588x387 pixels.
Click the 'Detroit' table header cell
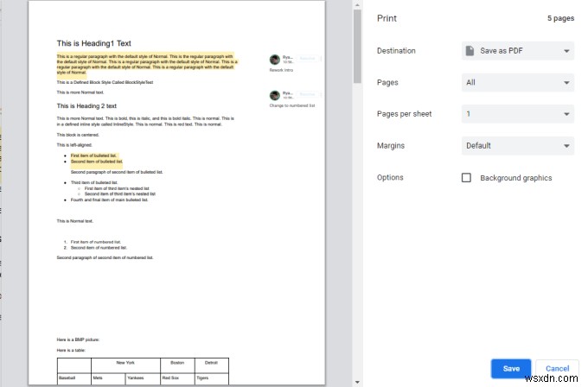pos(212,365)
